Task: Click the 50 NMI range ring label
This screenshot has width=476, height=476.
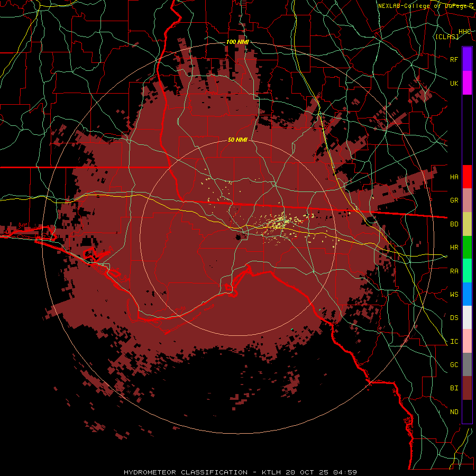Action: tap(237, 140)
